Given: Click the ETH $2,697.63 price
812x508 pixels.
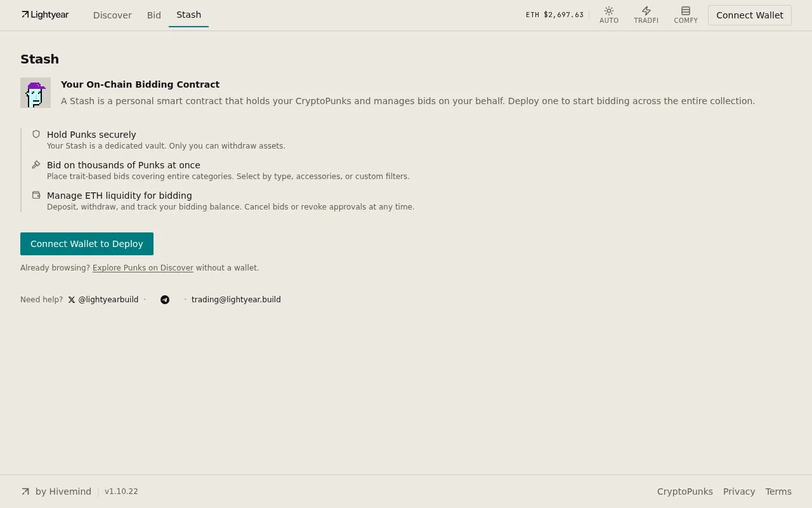Looking at the screenshot, I should 554,15.
